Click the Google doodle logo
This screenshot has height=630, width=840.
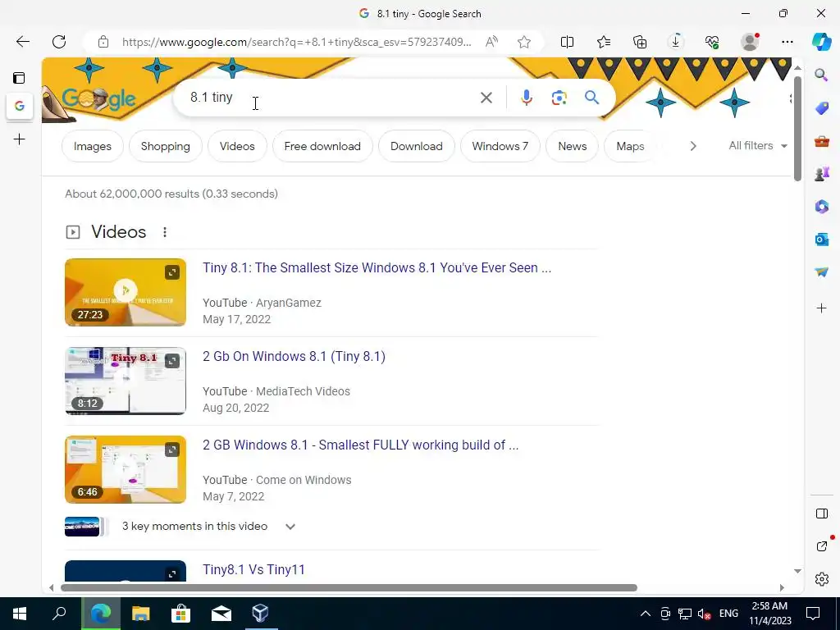tap(98, 99)
